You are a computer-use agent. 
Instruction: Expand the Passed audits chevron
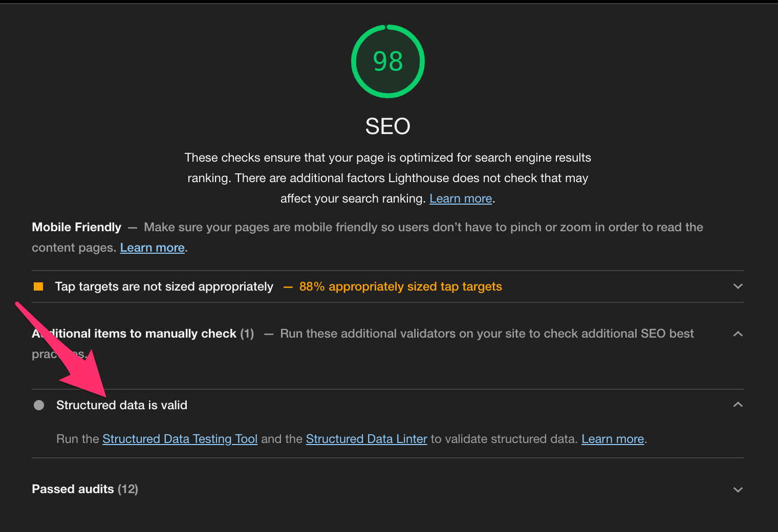pos(738,490)
